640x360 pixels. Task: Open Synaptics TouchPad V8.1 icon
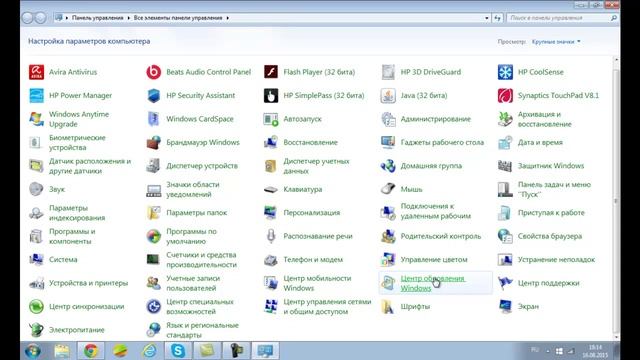505,96
